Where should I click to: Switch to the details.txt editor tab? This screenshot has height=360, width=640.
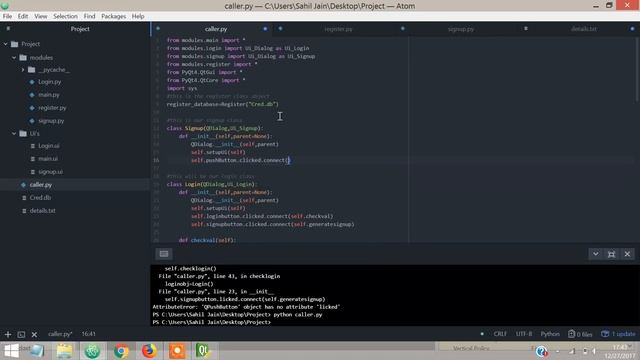[x=584, y=29]
